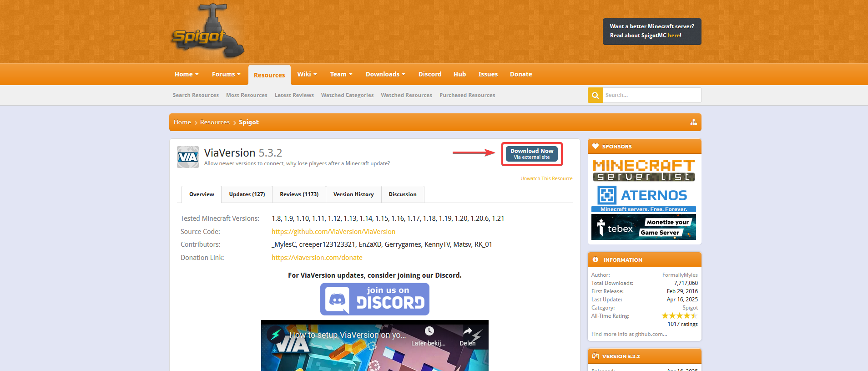Click Unwatch This Resource link
Viewport: 868px width, 371px height.
tap(546, 178)
